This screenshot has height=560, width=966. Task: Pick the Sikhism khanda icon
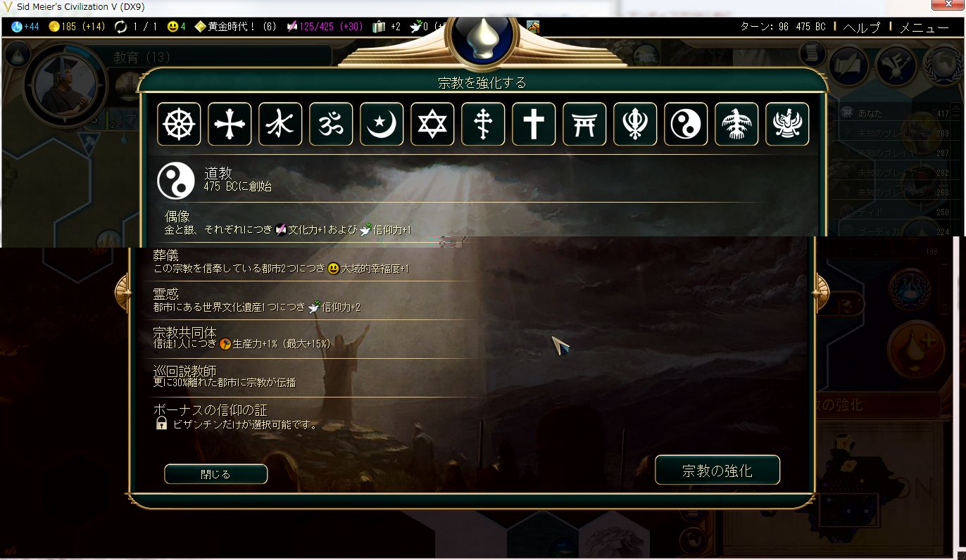coord(635,125)
